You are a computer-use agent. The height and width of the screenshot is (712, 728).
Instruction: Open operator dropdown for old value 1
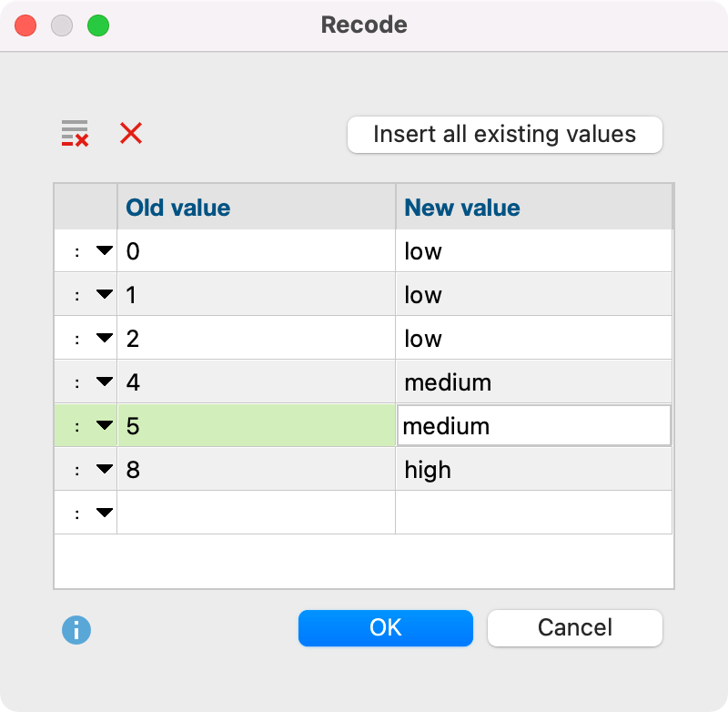[105, 294]
